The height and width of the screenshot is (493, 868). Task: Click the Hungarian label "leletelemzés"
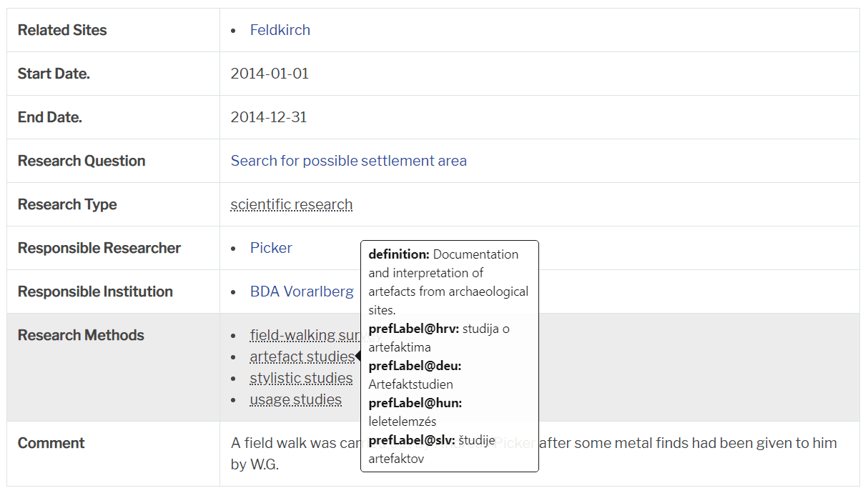pos(400,420)
